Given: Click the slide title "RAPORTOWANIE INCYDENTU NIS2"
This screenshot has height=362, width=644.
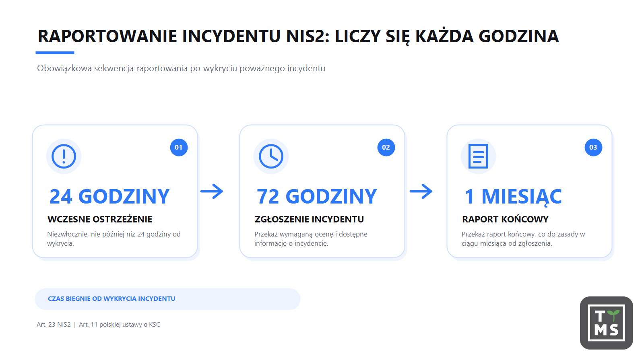Looking at the screenshot, I should 184,36.
